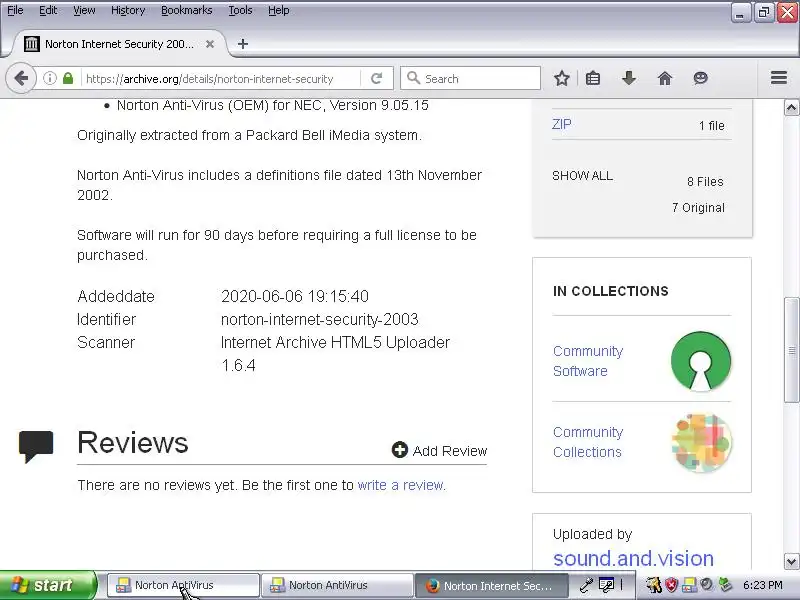This screenshot has height=600, width=800.
Task: Click the Community Collections colorful thumbnail
Action: pyautogui.click(x=702, y=443)
